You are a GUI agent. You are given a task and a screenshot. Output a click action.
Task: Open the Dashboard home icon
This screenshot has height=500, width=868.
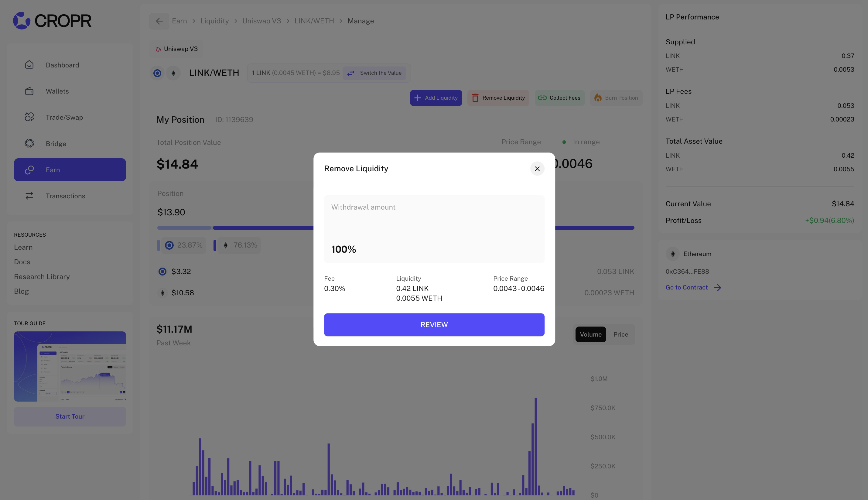pyautogui.click(x=29, y=65)
